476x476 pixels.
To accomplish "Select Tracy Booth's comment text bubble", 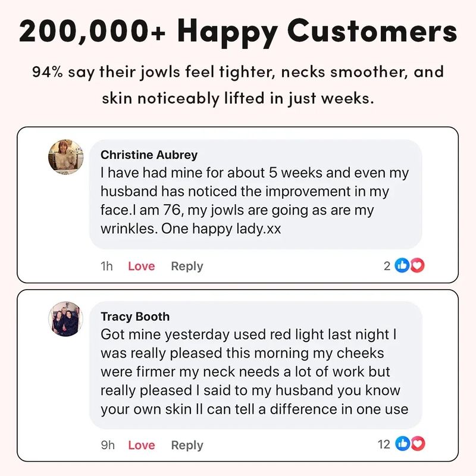I will click(256, 365).
